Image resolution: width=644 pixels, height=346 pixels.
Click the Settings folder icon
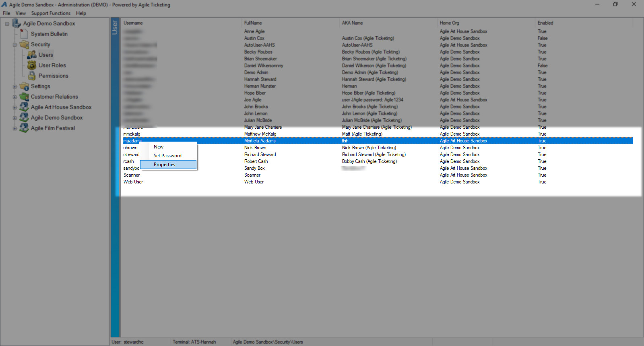click(x=24, y=86)
